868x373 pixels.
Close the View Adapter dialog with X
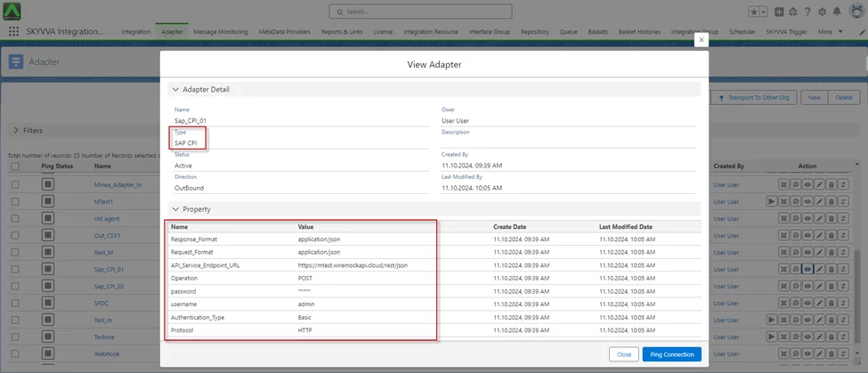[x=701, y=40]
